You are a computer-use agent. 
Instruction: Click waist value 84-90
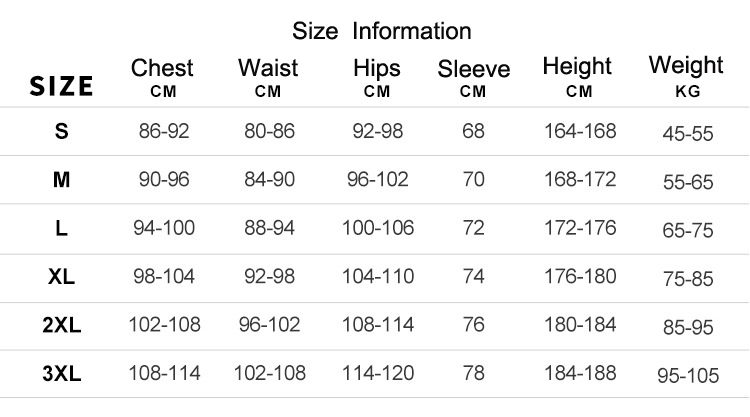(269, 179)
